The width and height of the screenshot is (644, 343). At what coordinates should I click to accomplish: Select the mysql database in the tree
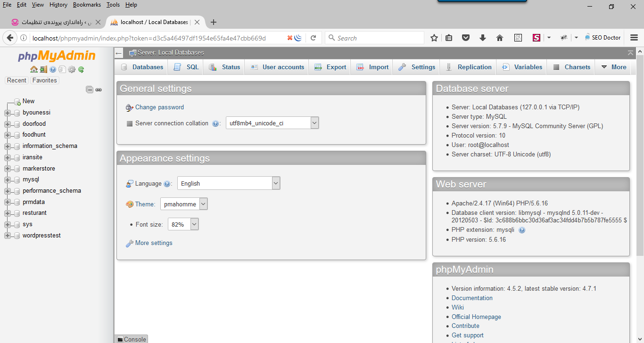(31, 180)
